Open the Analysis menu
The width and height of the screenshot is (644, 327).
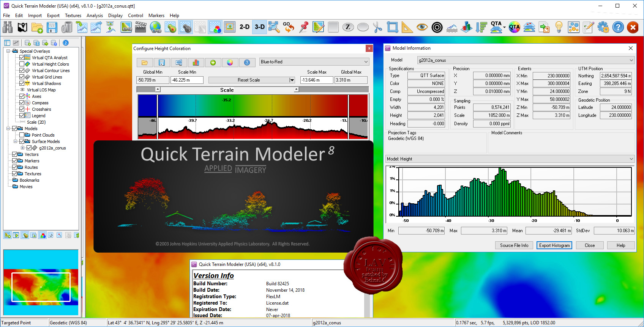(x=95, y=16)
